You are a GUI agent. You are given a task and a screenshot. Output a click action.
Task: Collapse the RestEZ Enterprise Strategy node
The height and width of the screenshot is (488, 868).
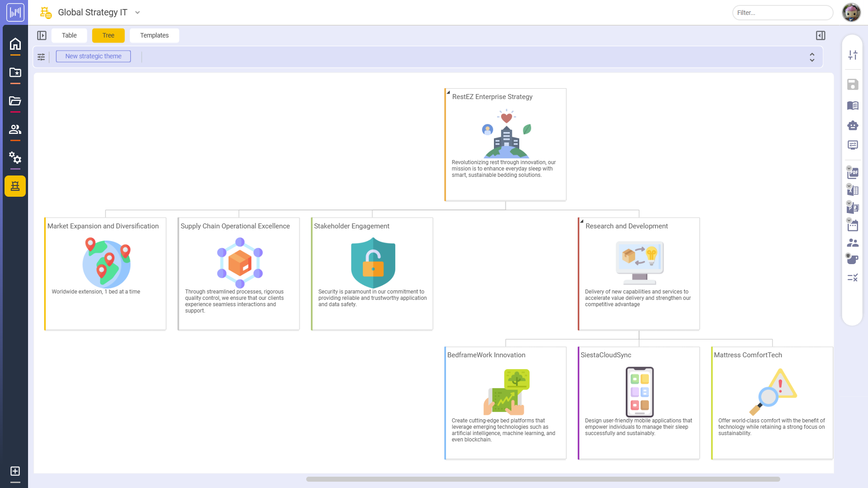point(448,92)
